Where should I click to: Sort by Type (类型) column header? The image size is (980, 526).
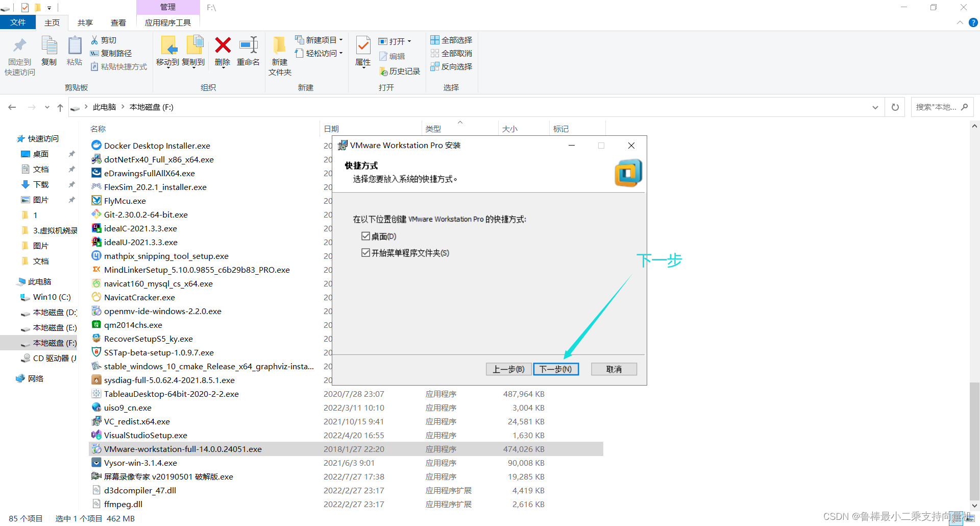click(x=433, y=129)
